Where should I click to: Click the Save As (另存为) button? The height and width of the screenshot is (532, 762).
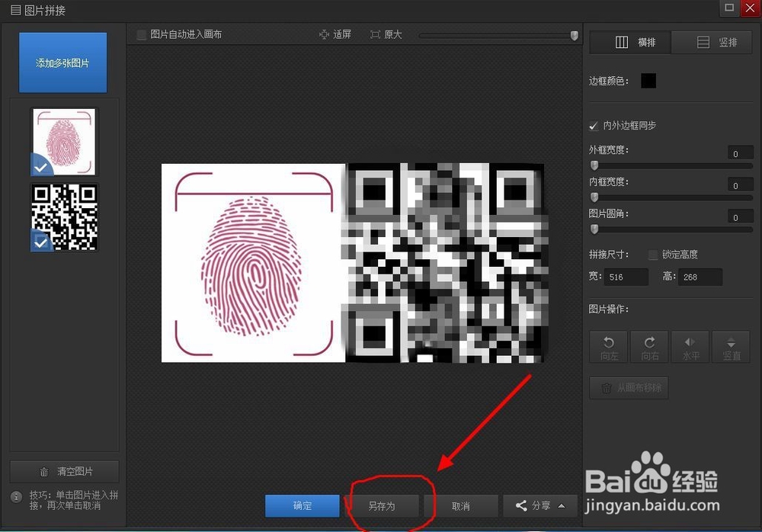click(x=382, y=506)
